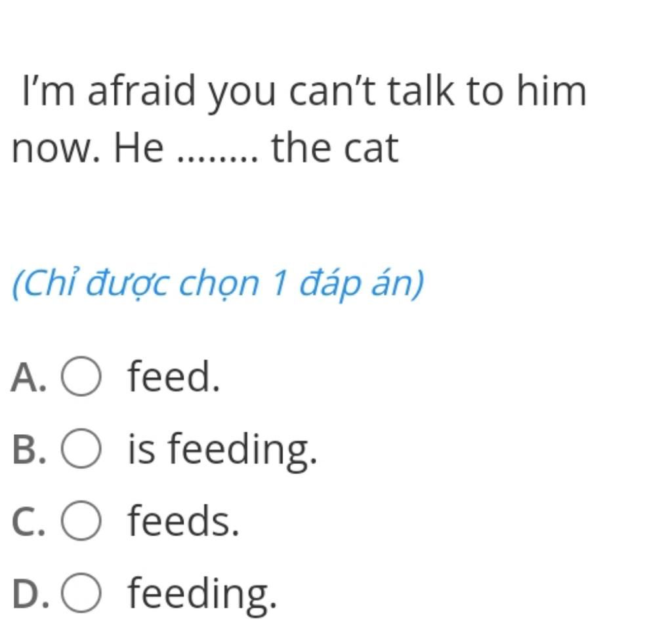Select radio button for option A
Image resolution: width=672 pixels, height=627 pixels.
point(81,376)
